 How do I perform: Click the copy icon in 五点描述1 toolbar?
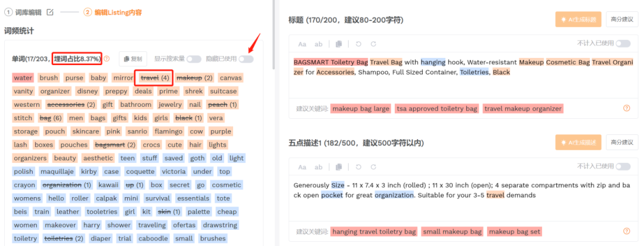click(x=339, y=167)
